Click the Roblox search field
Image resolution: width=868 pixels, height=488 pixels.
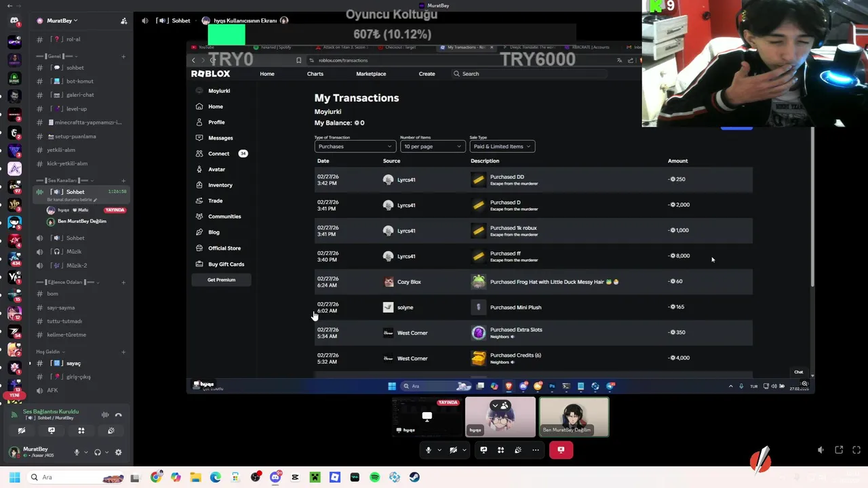529,74
